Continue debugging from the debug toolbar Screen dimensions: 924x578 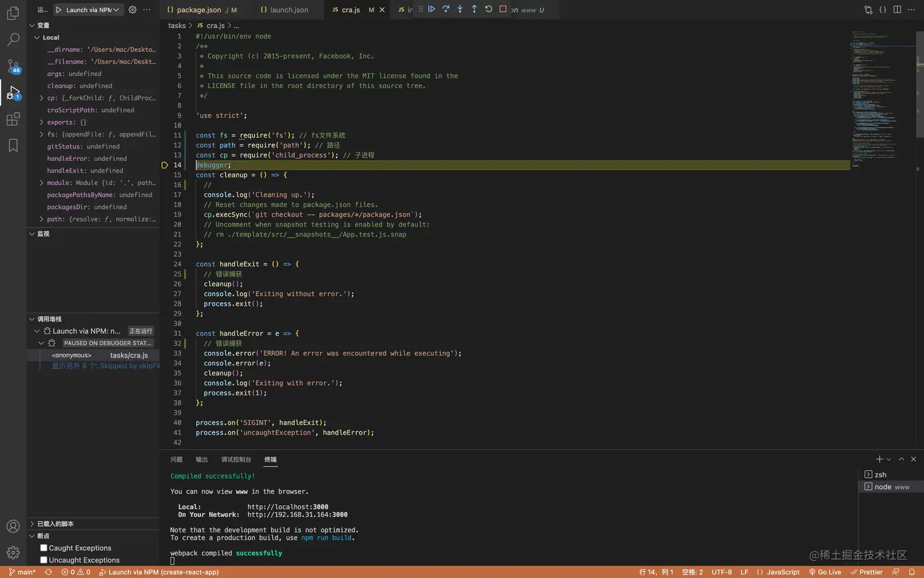coord(431,9)
